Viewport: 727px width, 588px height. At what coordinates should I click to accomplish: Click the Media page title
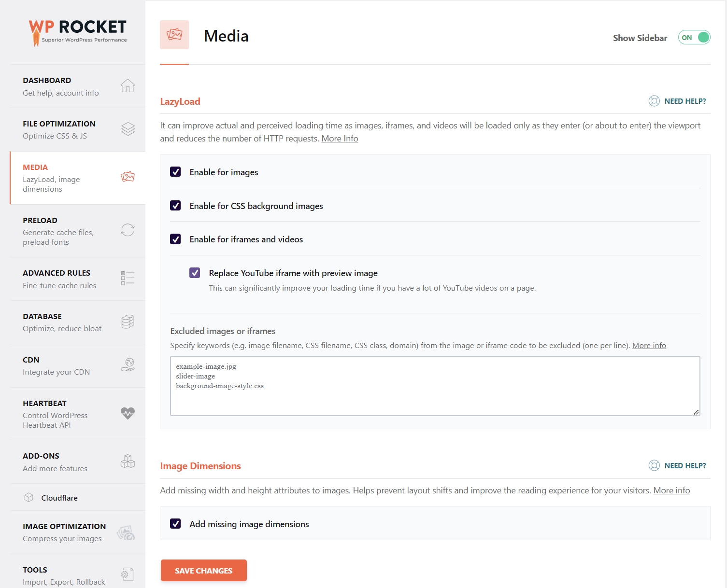226,36
